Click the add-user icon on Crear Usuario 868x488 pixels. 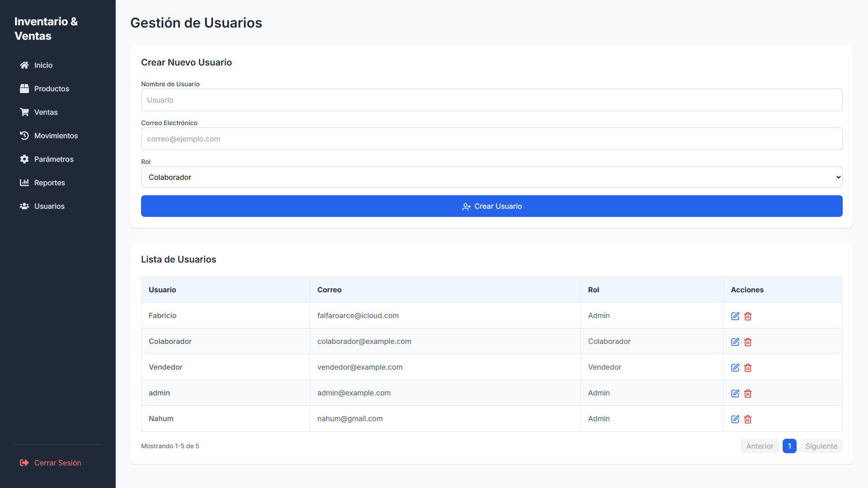(x=466, y=206)
